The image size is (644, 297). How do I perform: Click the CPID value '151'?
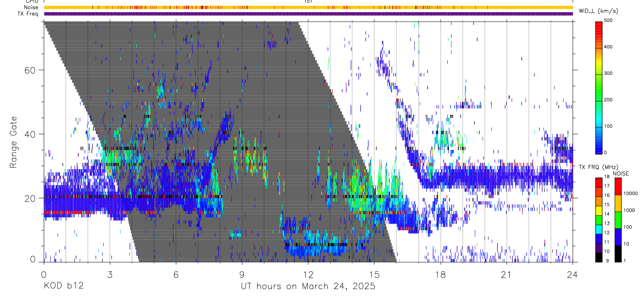pos(308,2)
